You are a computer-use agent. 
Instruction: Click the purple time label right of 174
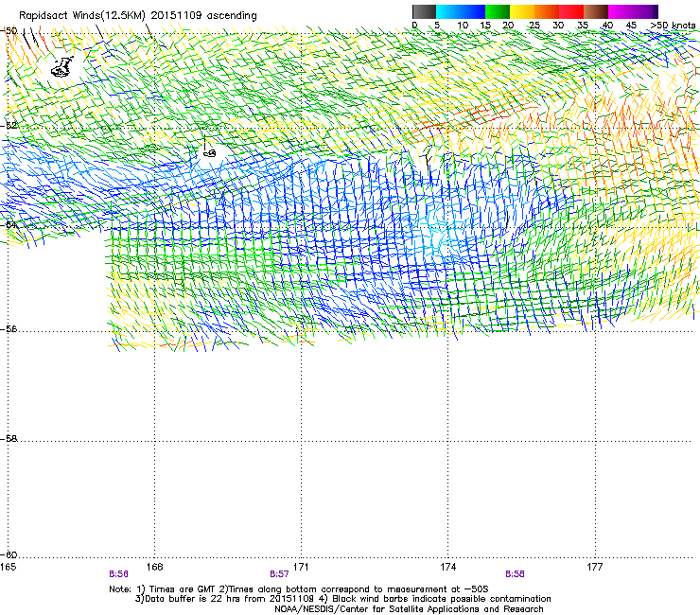[x=515, y=574]
